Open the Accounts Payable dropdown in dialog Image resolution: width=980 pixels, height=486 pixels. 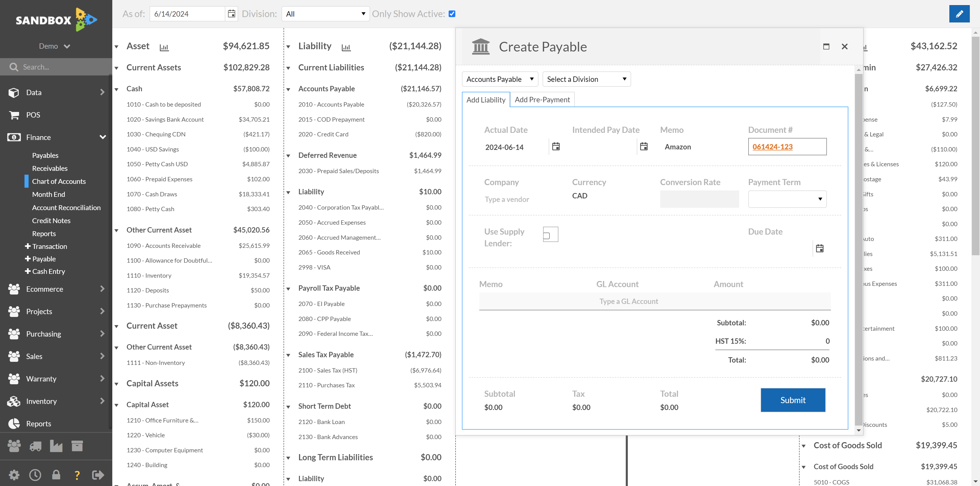(500, 79)
